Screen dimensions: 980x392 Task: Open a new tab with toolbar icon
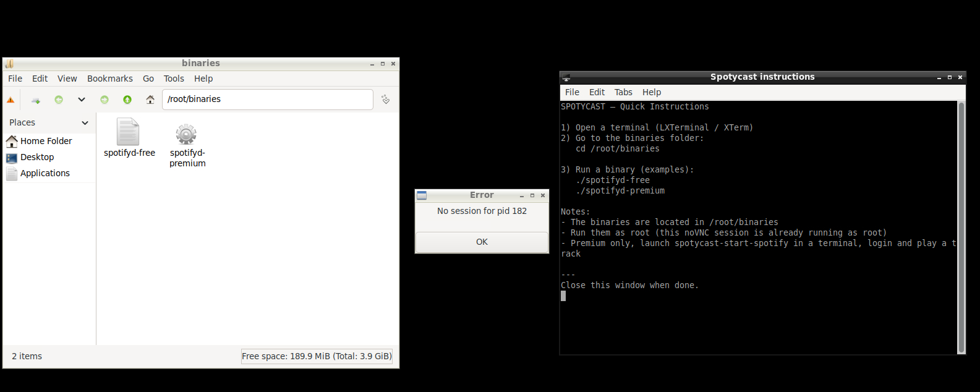point(36,100)
